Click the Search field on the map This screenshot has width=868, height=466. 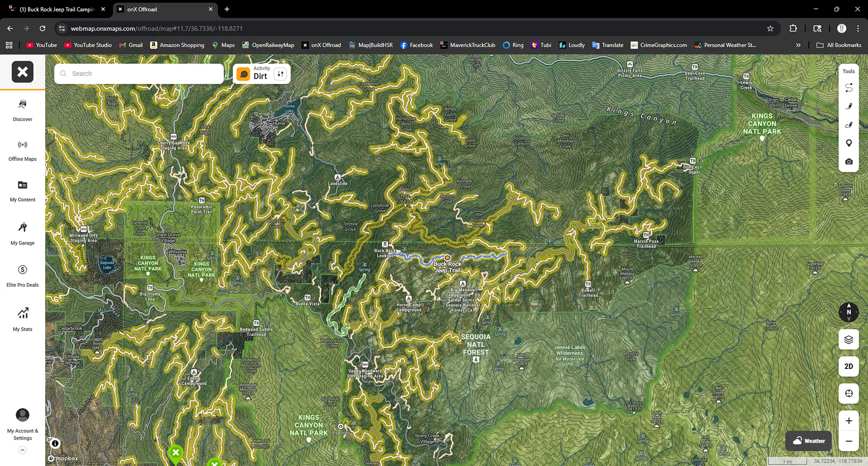pos(139,73)
